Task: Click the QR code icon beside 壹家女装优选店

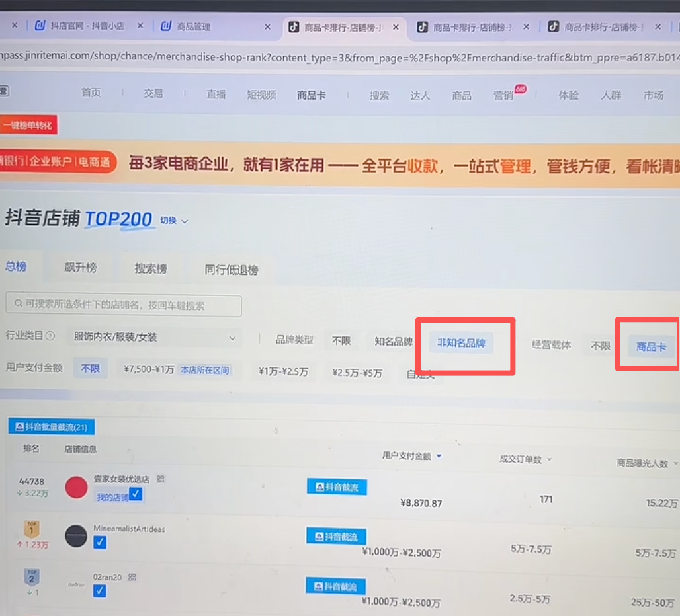Action: click(x=161, y=479)
